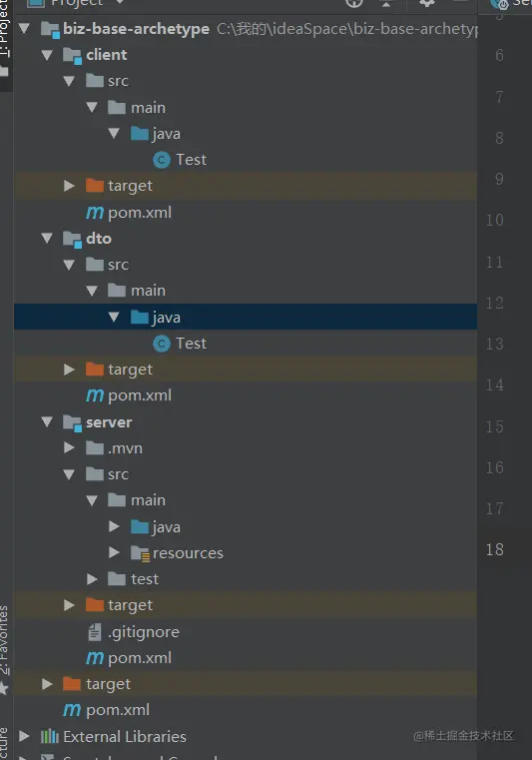This screenshot has width=532, height=760.
Task: Open the 2: Favorites side tab
Action: [x=4, y=640]
